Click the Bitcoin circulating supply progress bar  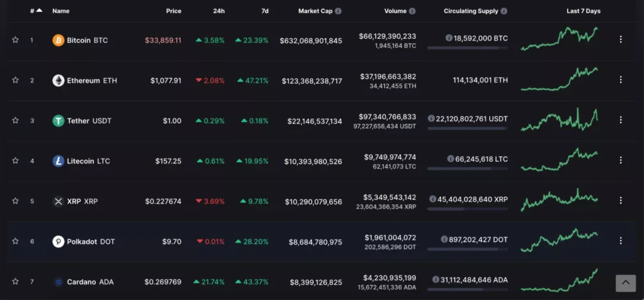[x=467, y=48]
